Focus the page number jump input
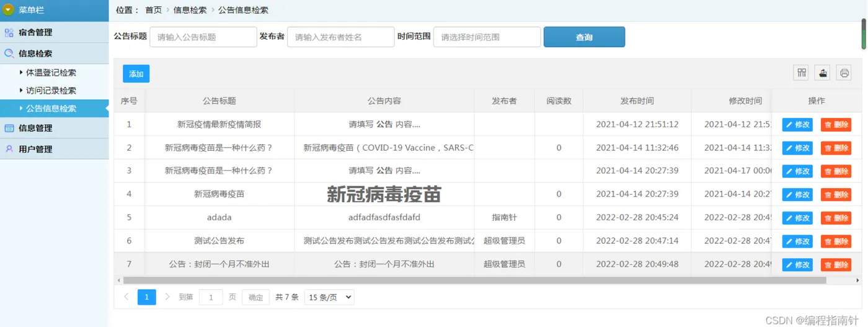This screenshot has height=327, width=868. tap(211, 297)
